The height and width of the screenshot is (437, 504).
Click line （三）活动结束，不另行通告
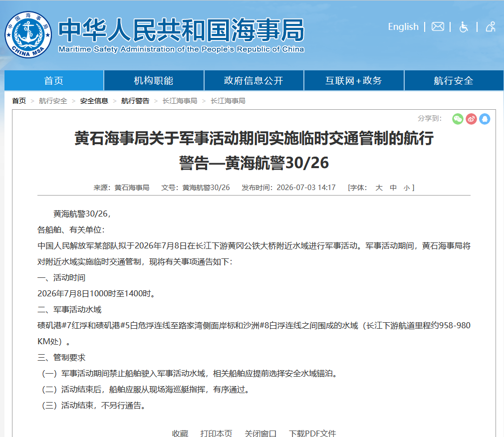tap(94, 406)
